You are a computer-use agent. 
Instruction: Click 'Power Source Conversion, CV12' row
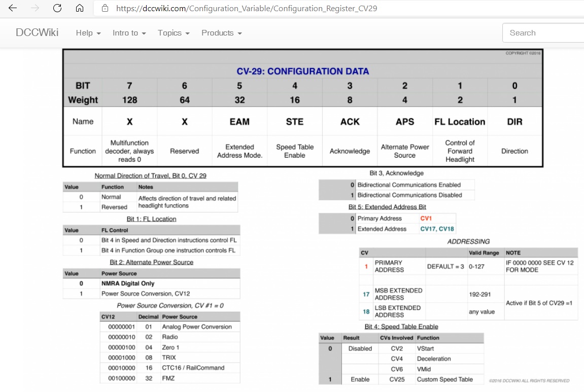151,293
